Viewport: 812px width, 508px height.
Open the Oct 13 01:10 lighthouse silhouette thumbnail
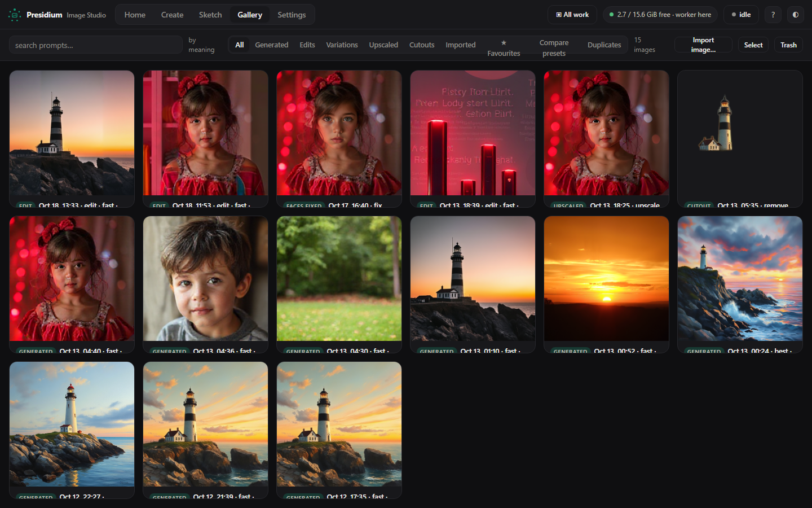coord(473,279)
